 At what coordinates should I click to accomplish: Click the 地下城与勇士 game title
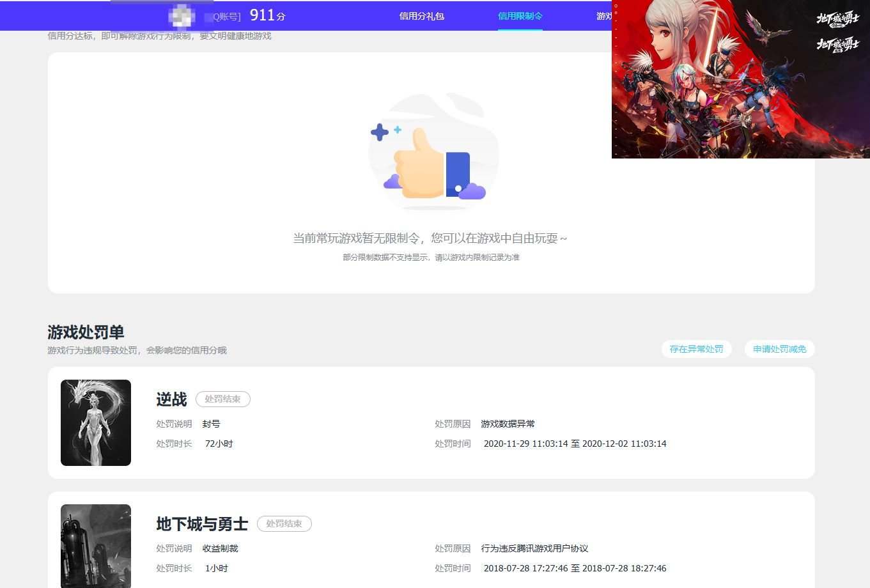click(202, 524)
